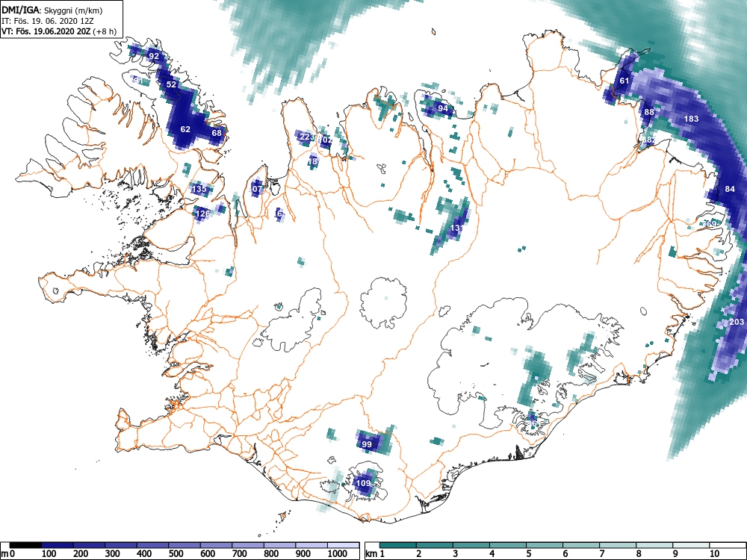The image size is (747, 560).
Task: Click the 'DMI/IGA: Skyggni (m/km)' title text
Action: click(x=52, y=10)
